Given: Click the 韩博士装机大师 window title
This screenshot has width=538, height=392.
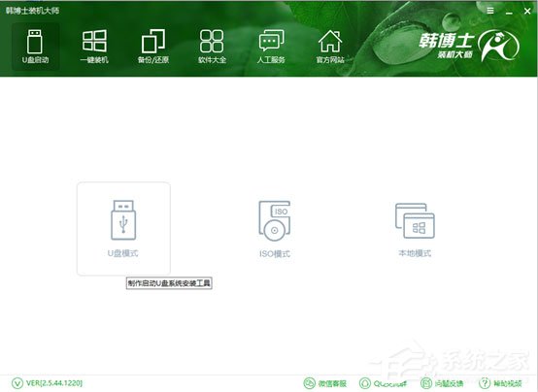Looking at the screenshot, I should pyautogui.click(x=32, y=11).
